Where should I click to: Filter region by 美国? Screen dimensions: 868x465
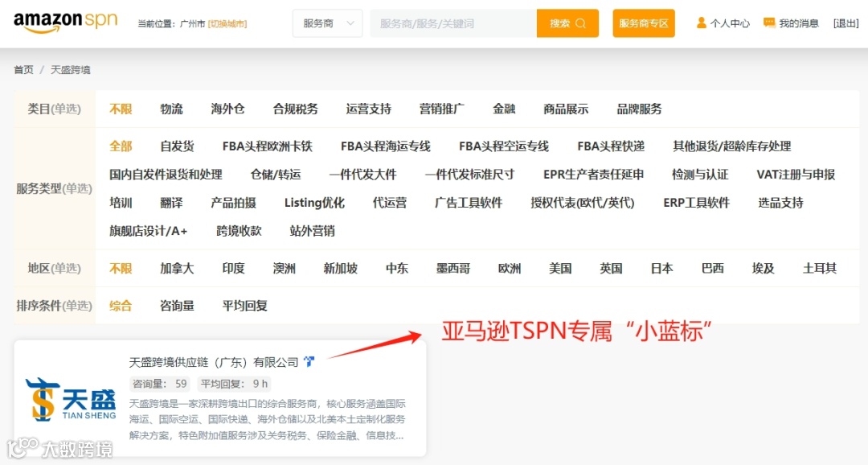560,269
